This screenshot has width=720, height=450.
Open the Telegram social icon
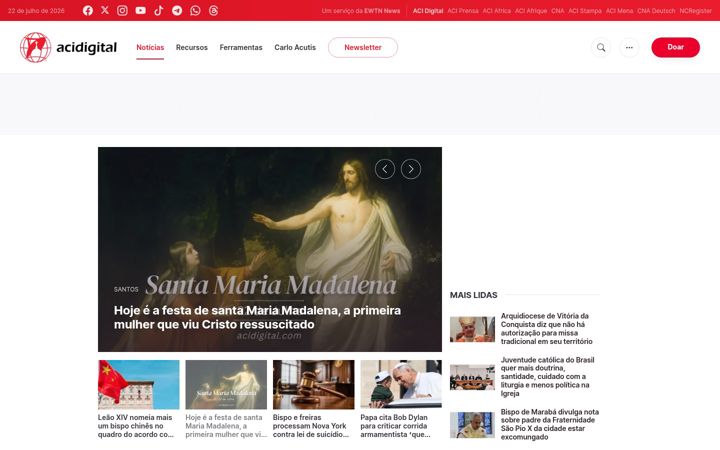(x=177, y=11)
